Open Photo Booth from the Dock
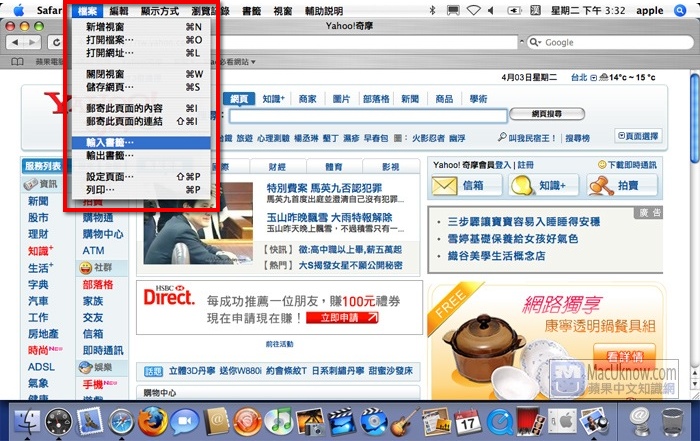 (x=530, y=422)
